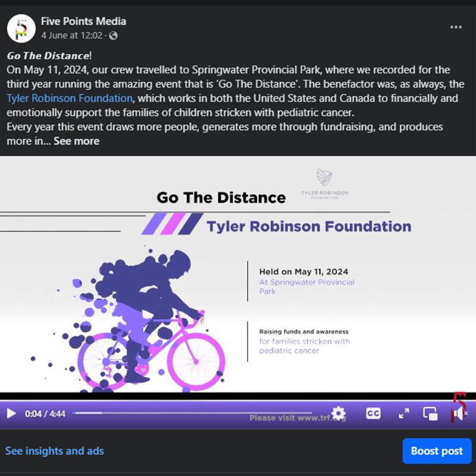Image resolution: width=476 pixels, height=476 pixels.
Task: Click the Boost post button
Action: (x=437, y=451)
